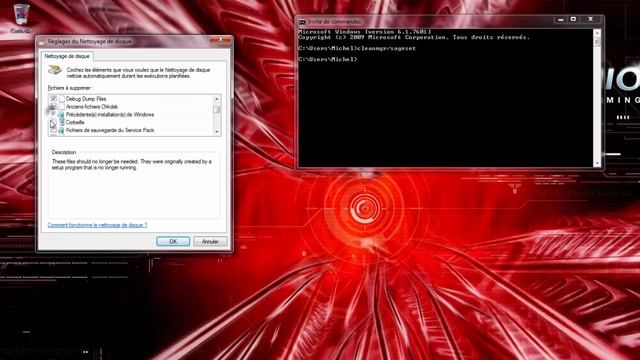Click the Debug Dump Files file icon
The width and height of the screenshot is (640, 360).
tap(62, 99)
